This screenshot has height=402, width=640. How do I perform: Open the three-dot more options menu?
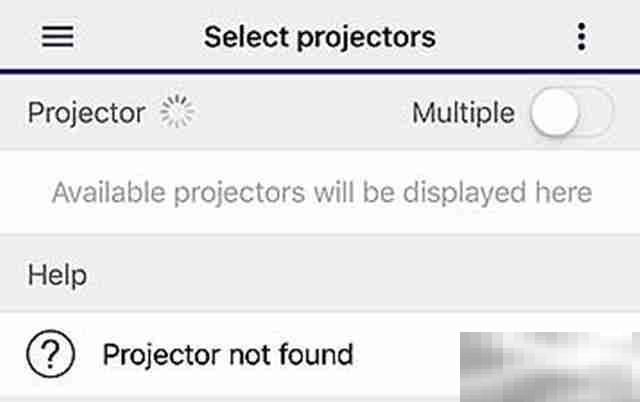(x=582, y=37)
